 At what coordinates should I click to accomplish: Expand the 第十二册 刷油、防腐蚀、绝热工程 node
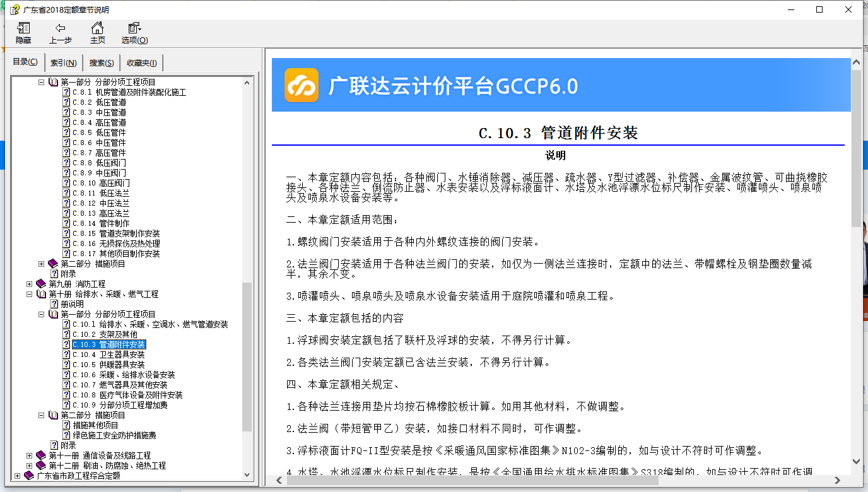pos(30,466)
